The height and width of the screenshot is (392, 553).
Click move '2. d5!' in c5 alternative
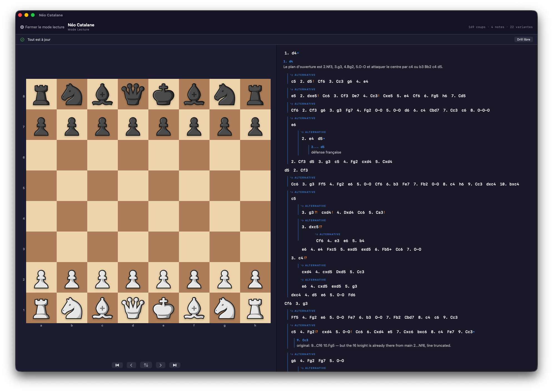click(x=307, y=82)
